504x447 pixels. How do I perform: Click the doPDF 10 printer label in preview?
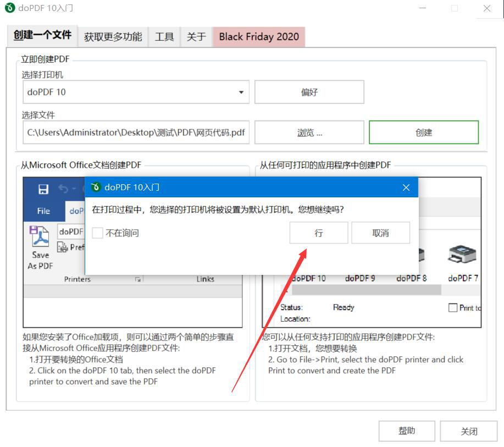[308, 278]
